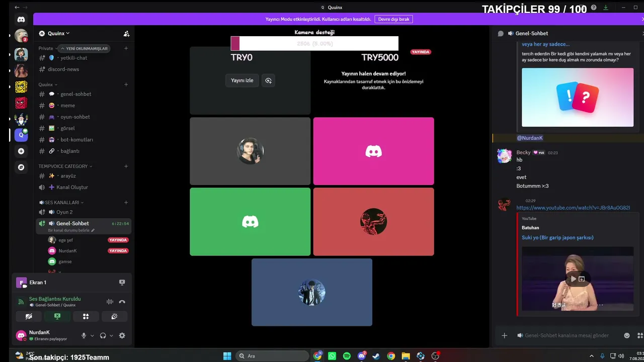
Task: Click the message input for Genel-Sohbet
Action: point(567,335)
